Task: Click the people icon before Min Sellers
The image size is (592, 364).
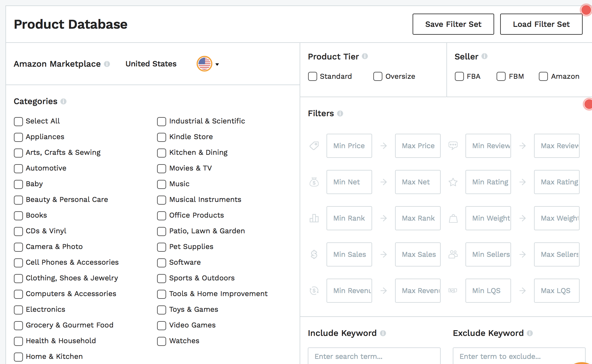Action: 453,254
